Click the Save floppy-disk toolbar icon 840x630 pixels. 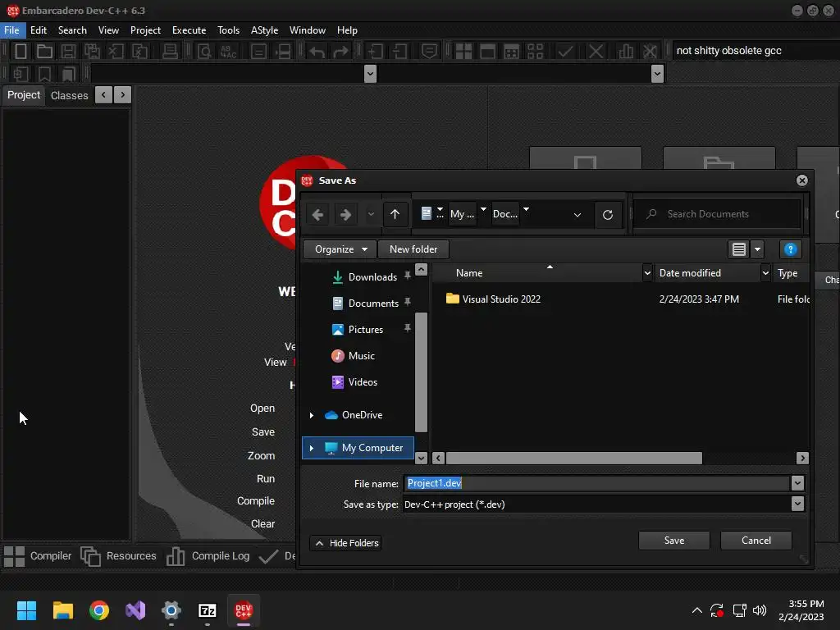tap(68, 52)
